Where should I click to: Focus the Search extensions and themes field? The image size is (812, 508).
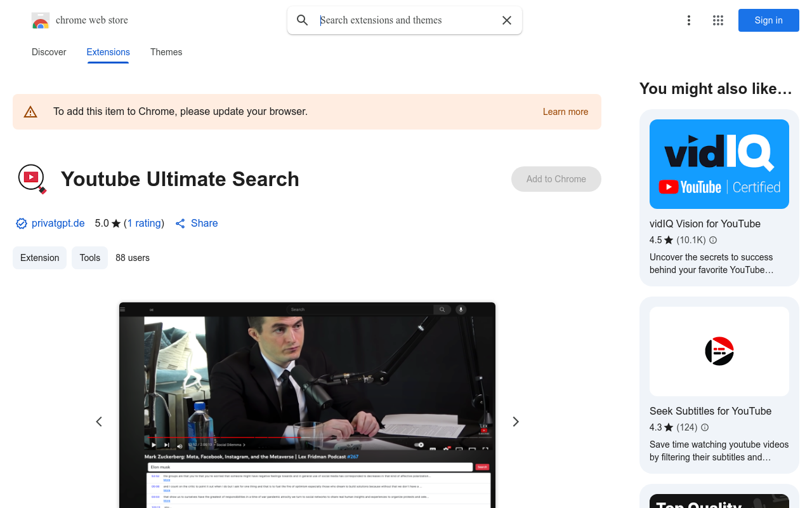[x=405, y=20]
